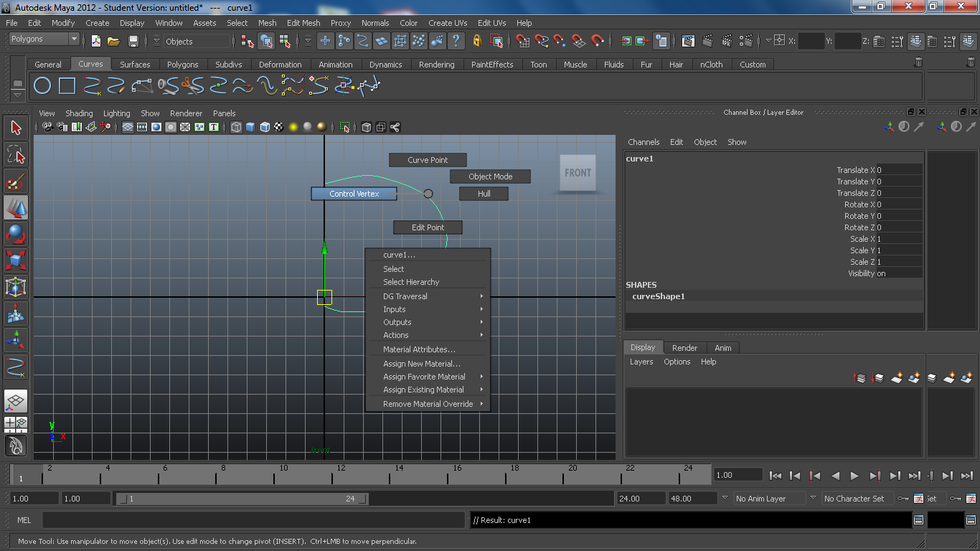Select the Soft Modification tool
The height and width of the screenshot is (551, 980).
16,314
